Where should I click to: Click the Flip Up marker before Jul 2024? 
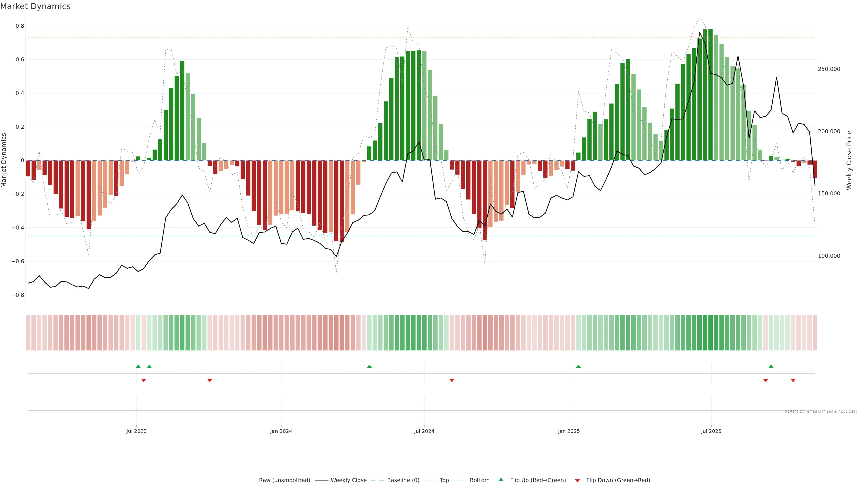[x=369, y=366]
